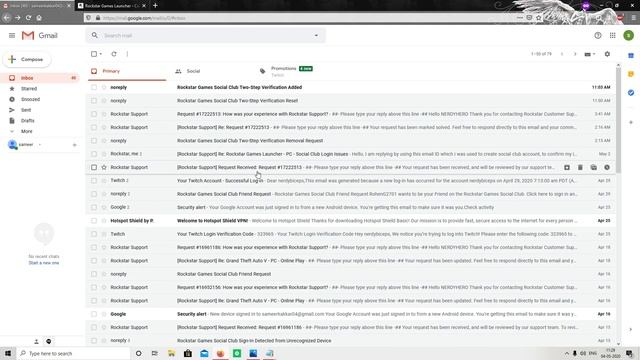Open Windows Task View
Viewport: 640px width, 360px height.
click(x=155, y=353)
